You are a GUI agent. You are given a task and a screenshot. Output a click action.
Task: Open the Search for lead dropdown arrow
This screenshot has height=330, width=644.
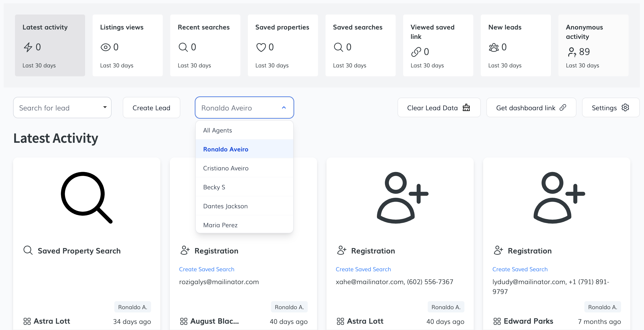pyautogui.click(x=105, y=107)
